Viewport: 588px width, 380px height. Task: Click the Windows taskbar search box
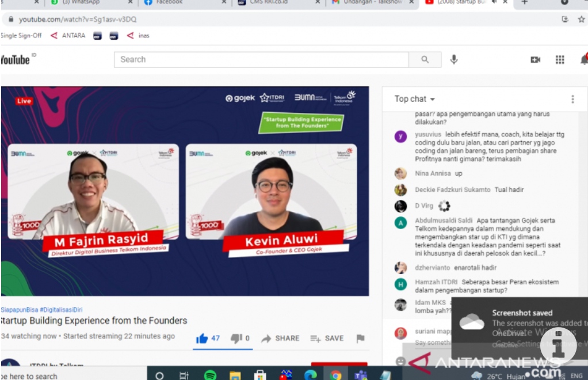click(x=74, y=375)
